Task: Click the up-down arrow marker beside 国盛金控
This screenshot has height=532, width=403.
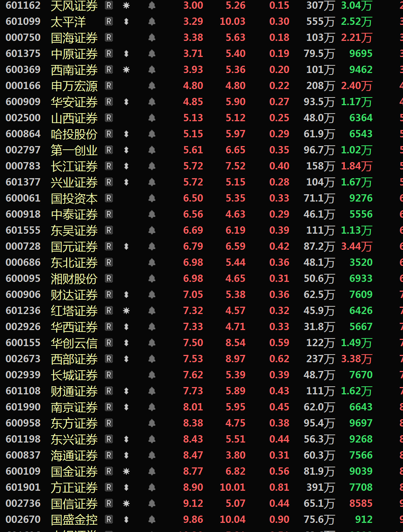Action: pos(126,520)
